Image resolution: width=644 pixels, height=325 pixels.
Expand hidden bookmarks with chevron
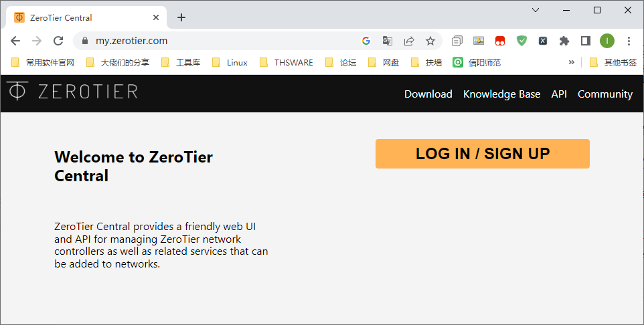571,62
